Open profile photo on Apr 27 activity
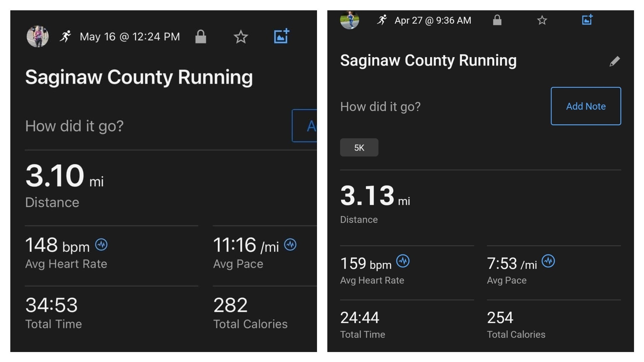The height and width of the screenshot is (362, 644). click(350, 20)
